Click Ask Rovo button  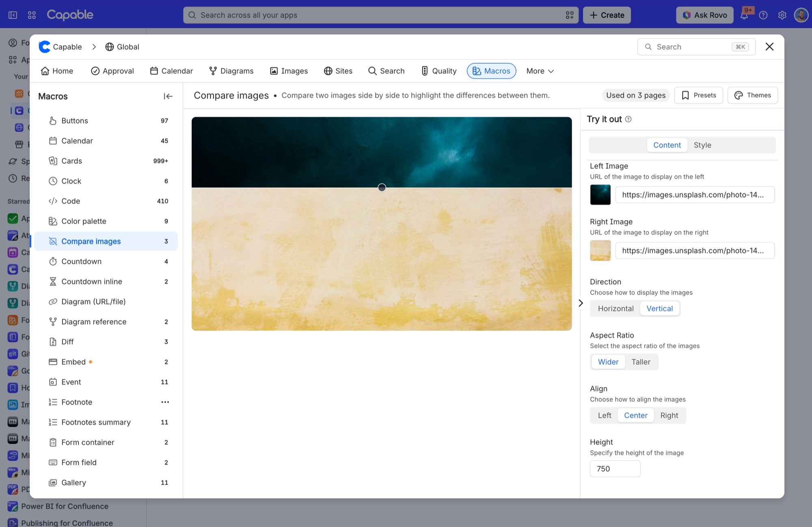click(705, 15)
